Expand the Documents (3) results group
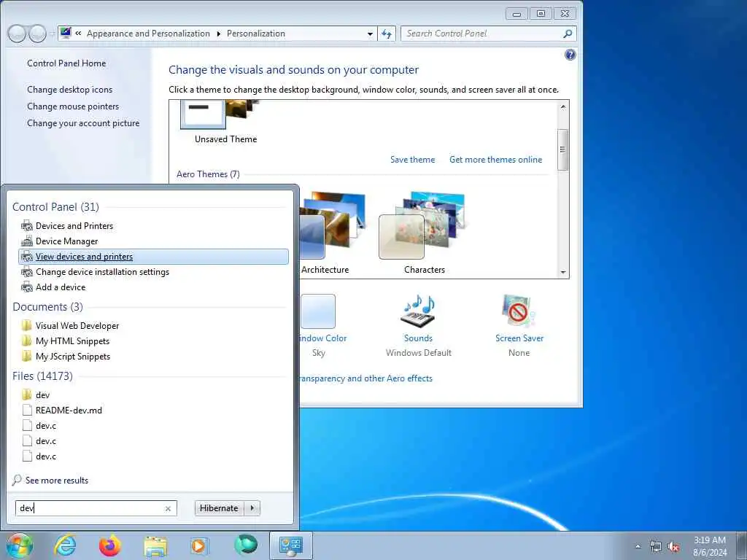Viewport: 747px width, 560px height. point(47,307)
